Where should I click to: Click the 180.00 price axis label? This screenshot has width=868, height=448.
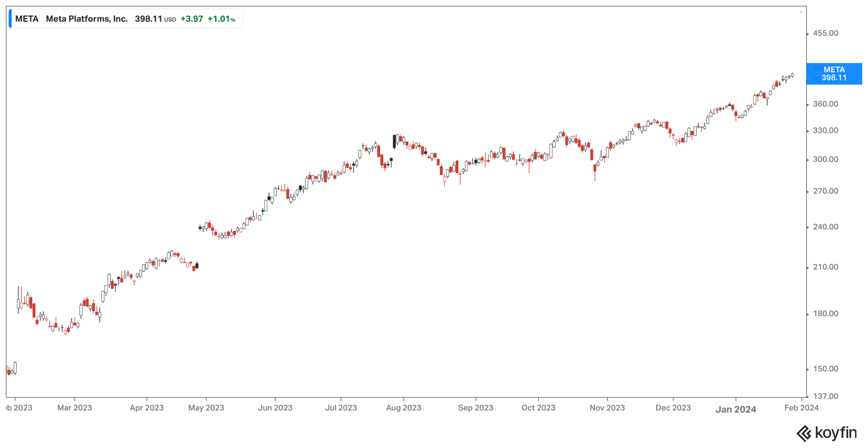[825, 313]
